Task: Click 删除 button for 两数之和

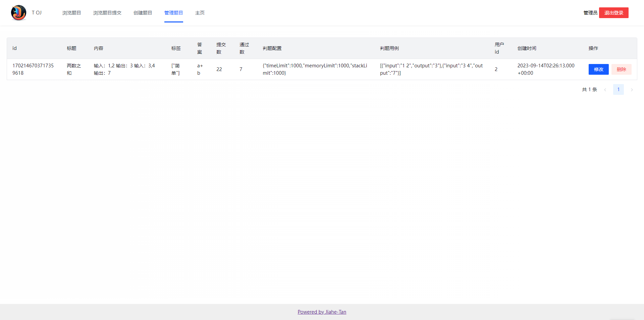Action: pos(622,69)
